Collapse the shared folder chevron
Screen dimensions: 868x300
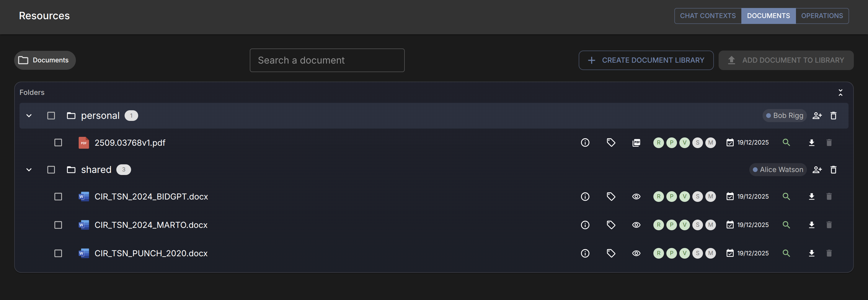(29, 169)
